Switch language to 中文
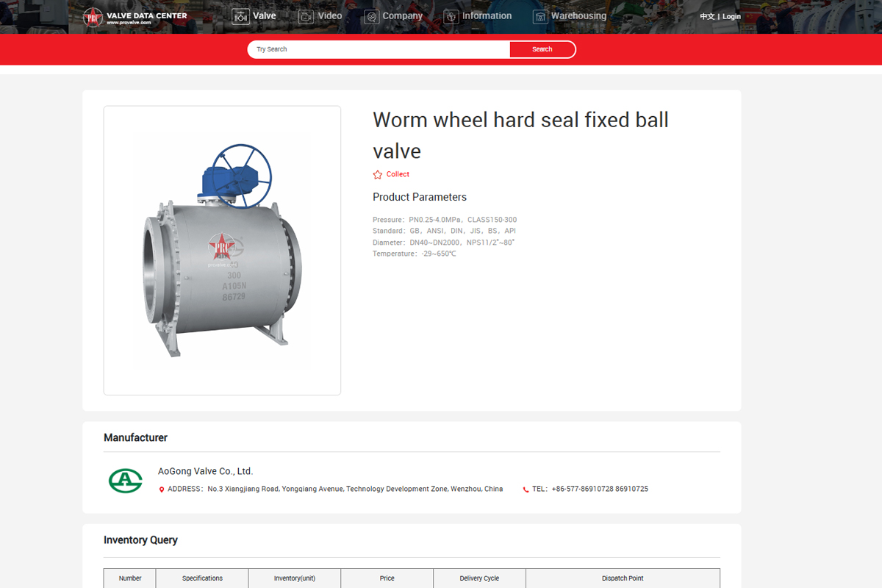882x588 pixels. pos(706,16)
